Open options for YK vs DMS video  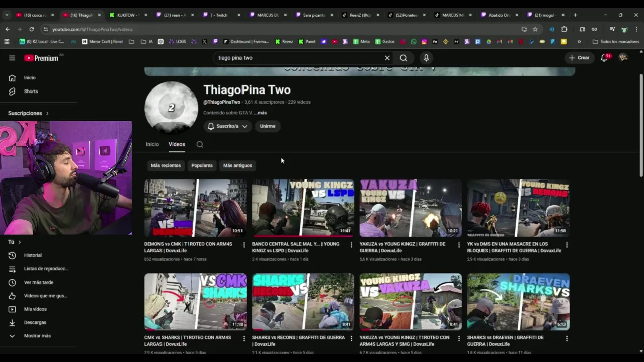(567, 245)
